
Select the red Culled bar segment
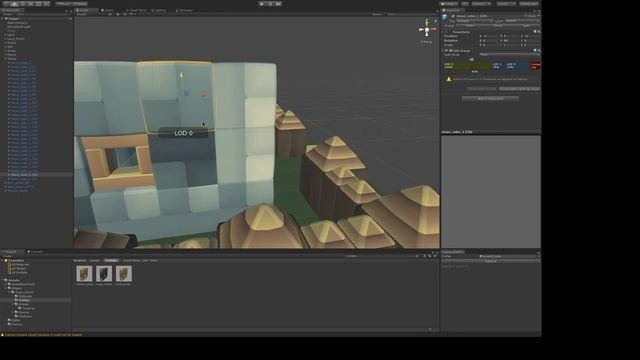click(535, 65)
